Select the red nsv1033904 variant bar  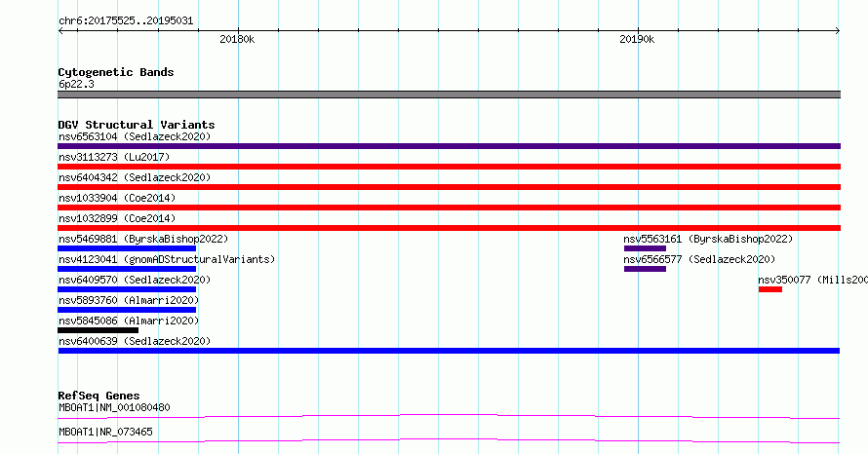449,208
